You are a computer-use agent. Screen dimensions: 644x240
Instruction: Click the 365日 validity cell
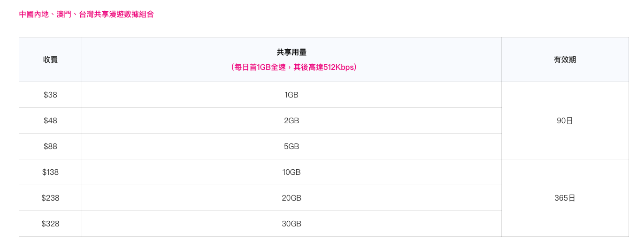(x=565, y=198)
